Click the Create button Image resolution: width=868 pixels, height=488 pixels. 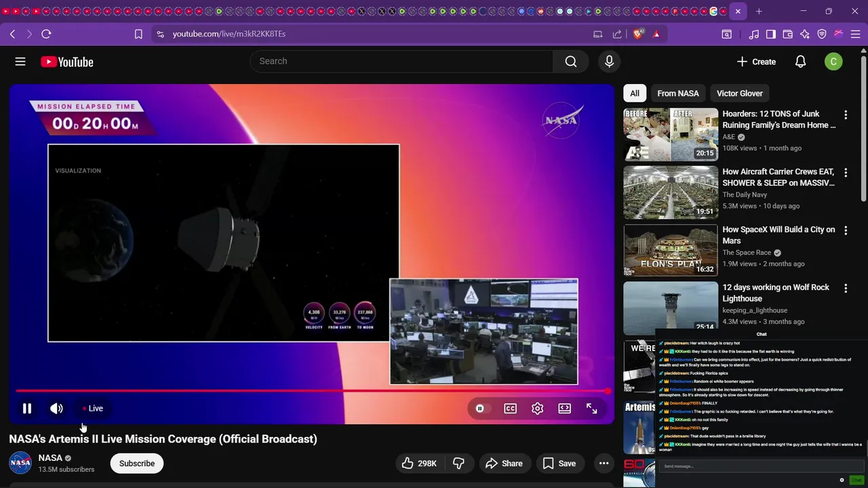pyautogui.click(x=757, y=62)
